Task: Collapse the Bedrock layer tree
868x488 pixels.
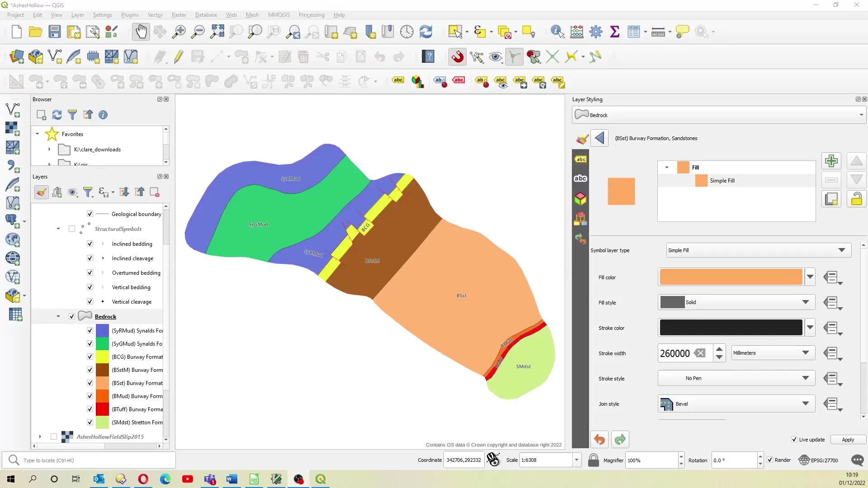Action: 58,317
